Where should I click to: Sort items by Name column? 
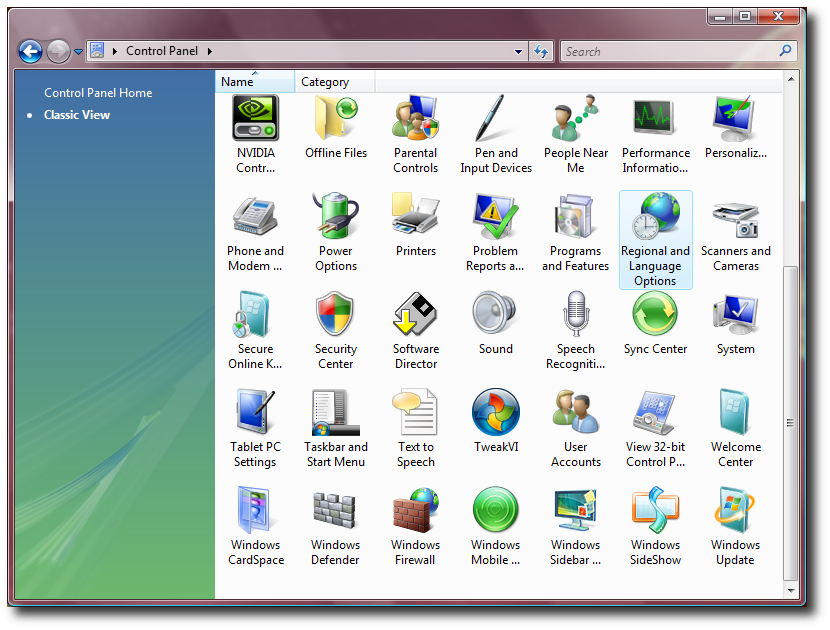coord(255,82)
